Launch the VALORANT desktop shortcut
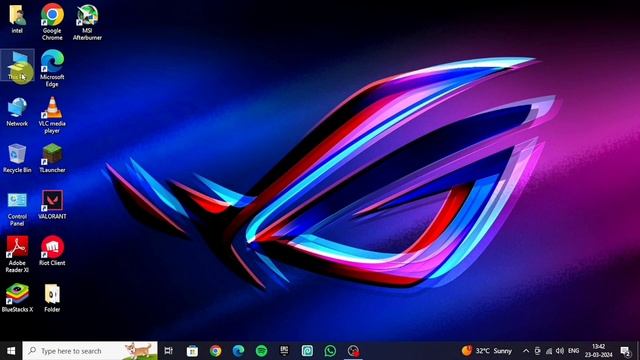 coord(52,205)
